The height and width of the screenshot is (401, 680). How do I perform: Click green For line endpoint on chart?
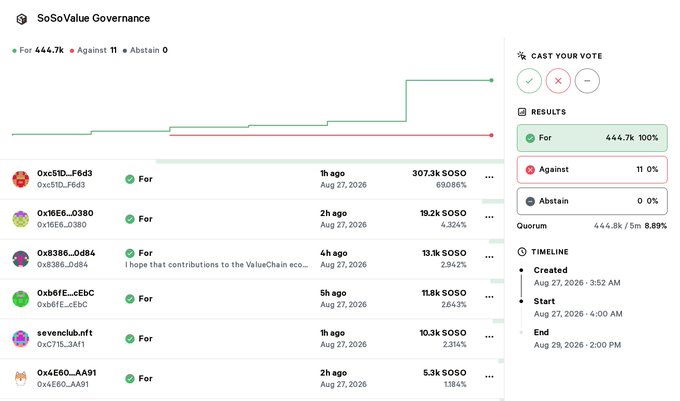click(x=491, y=80)
